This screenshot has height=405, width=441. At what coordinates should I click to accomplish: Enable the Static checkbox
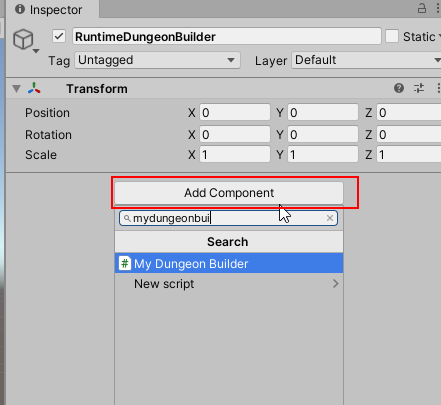[392, 36]
